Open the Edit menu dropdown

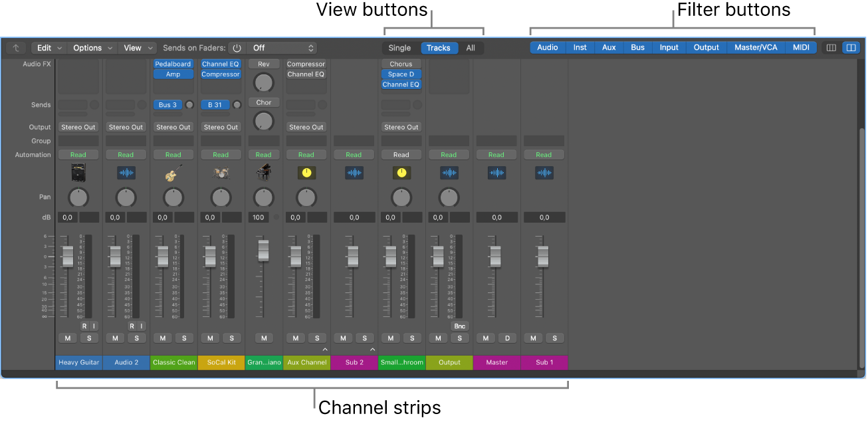49,48
